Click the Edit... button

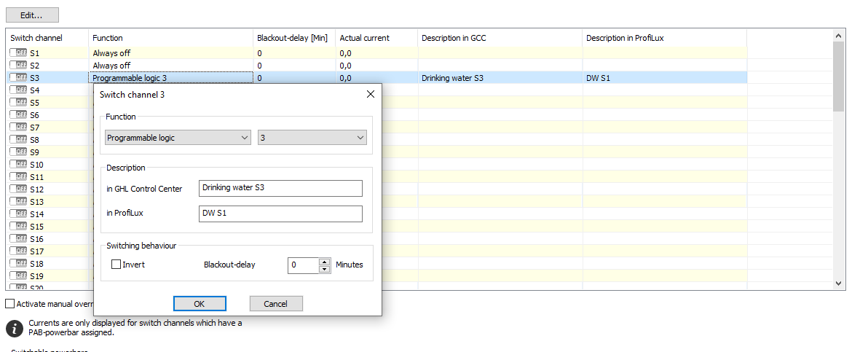pos(32,15)
